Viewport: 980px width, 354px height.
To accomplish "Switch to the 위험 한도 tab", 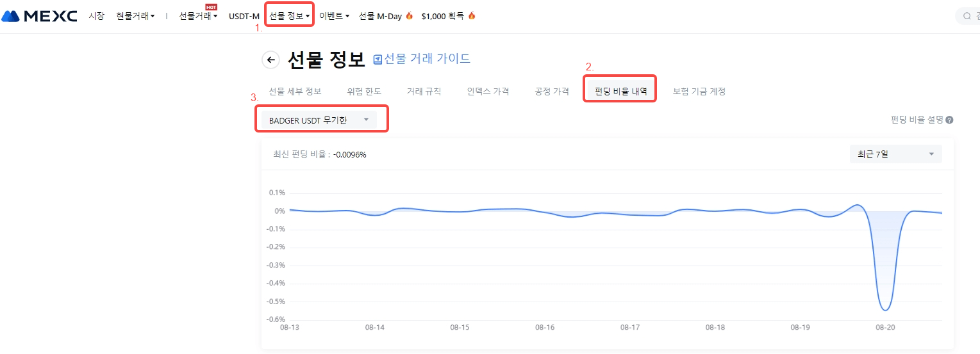I will pyautogui.click(x=364, y=91).
